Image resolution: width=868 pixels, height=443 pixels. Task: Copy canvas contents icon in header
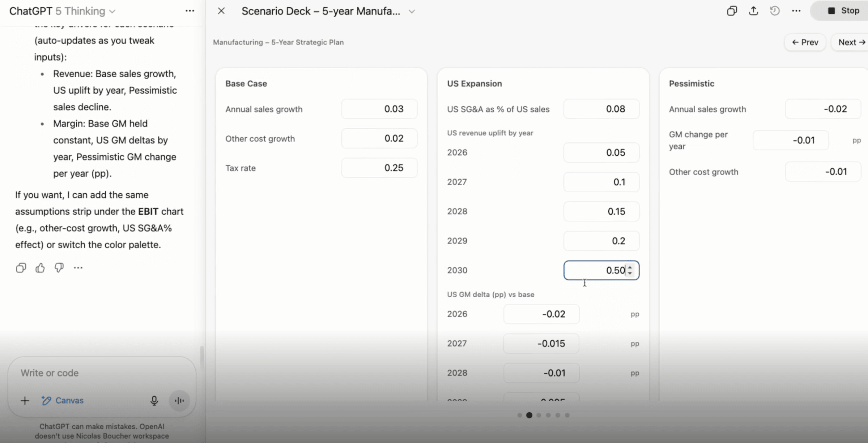pos(732,11)
